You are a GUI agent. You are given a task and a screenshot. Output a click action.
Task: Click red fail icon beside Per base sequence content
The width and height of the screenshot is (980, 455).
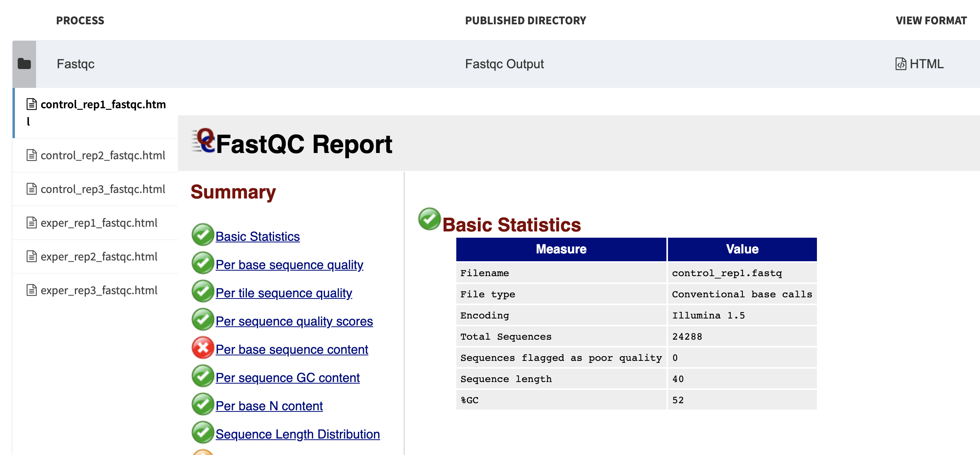click(203, 348)
